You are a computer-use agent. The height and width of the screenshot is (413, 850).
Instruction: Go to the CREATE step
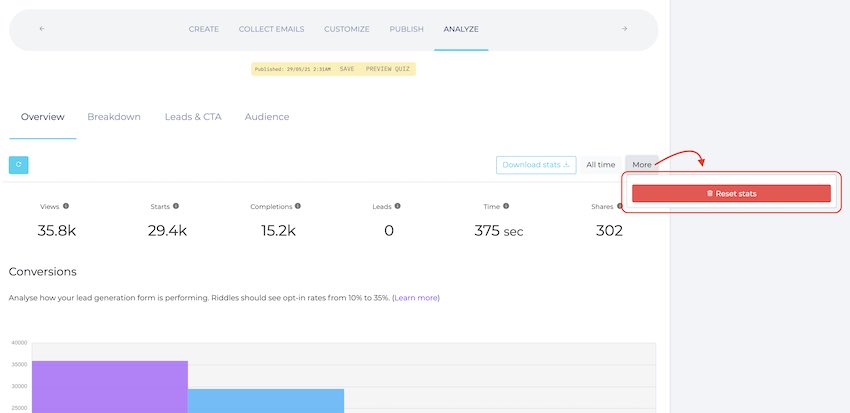pyautogui.click(x=204, y=29)
